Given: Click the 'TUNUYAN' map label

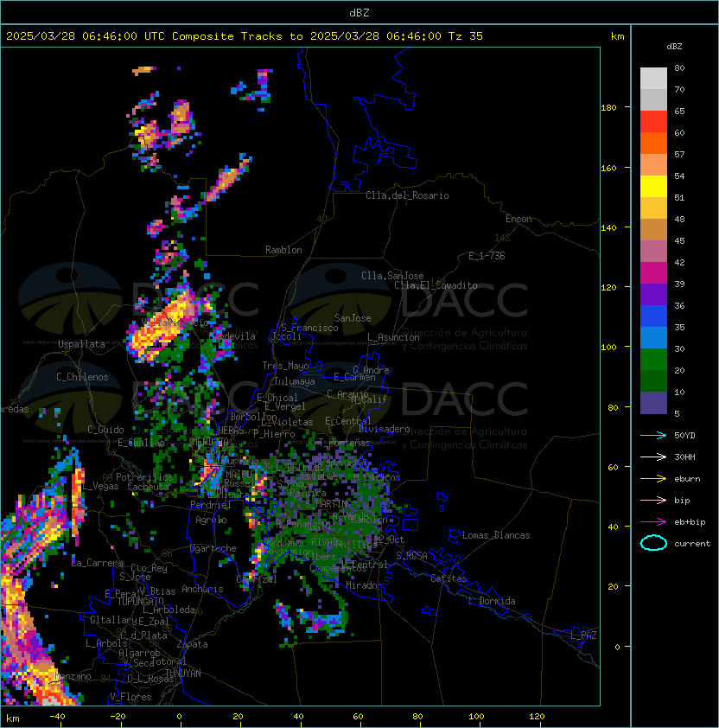Looking at the screenshot, I should (183, 674).
